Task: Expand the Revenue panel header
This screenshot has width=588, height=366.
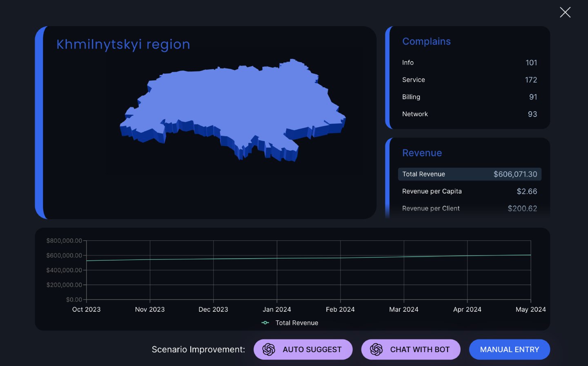Action: pyautogui.click(x=422, y=153)
